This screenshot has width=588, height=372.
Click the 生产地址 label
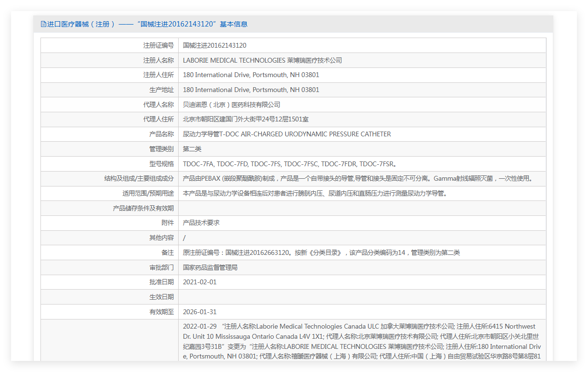161,90
